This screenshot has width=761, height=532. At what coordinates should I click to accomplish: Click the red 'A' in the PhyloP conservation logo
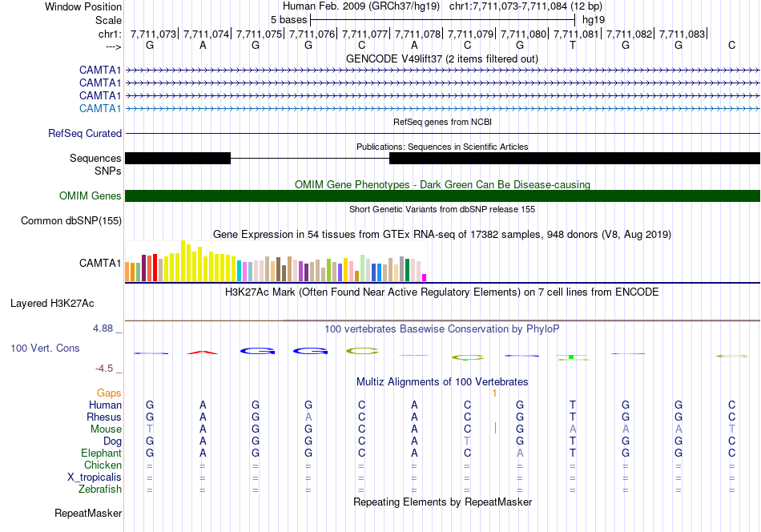tap(203, 352)
